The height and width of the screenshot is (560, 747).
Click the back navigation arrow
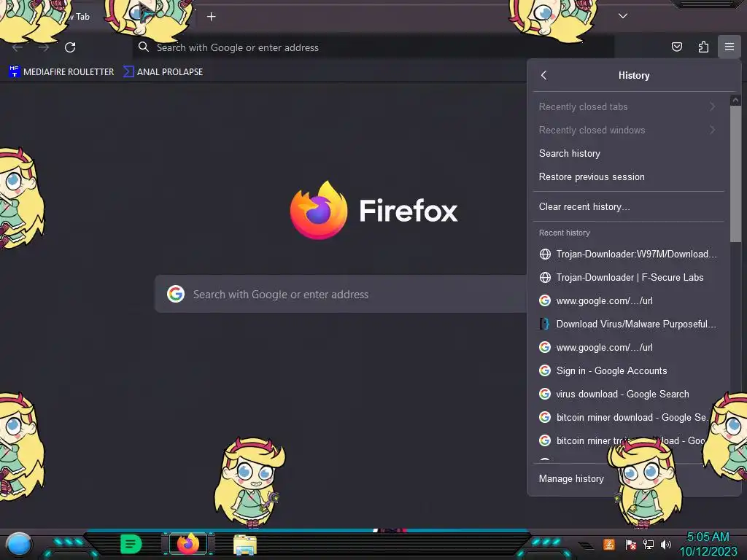(18, 47)
